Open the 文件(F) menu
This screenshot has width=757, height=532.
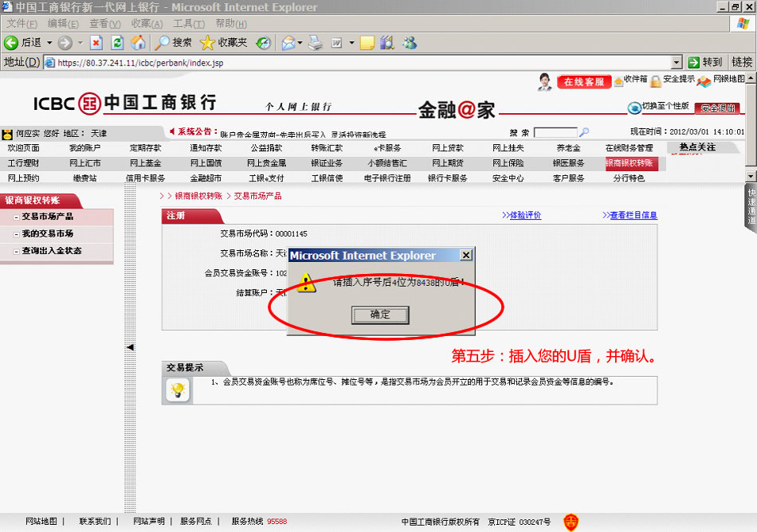[22, 24]
